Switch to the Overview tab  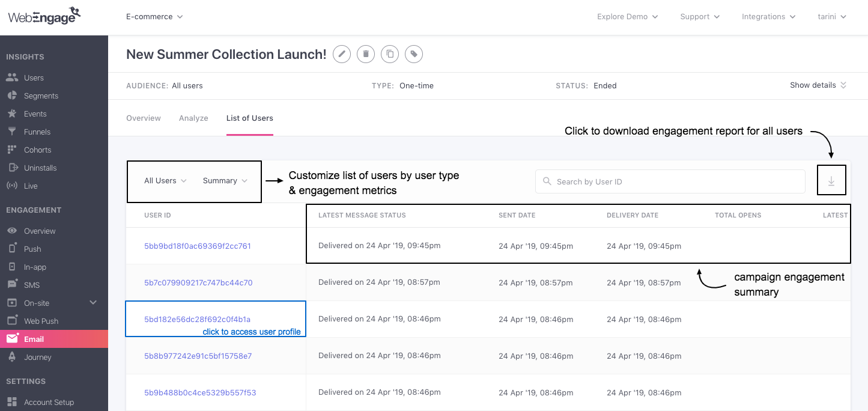click(x=144, y=118)
